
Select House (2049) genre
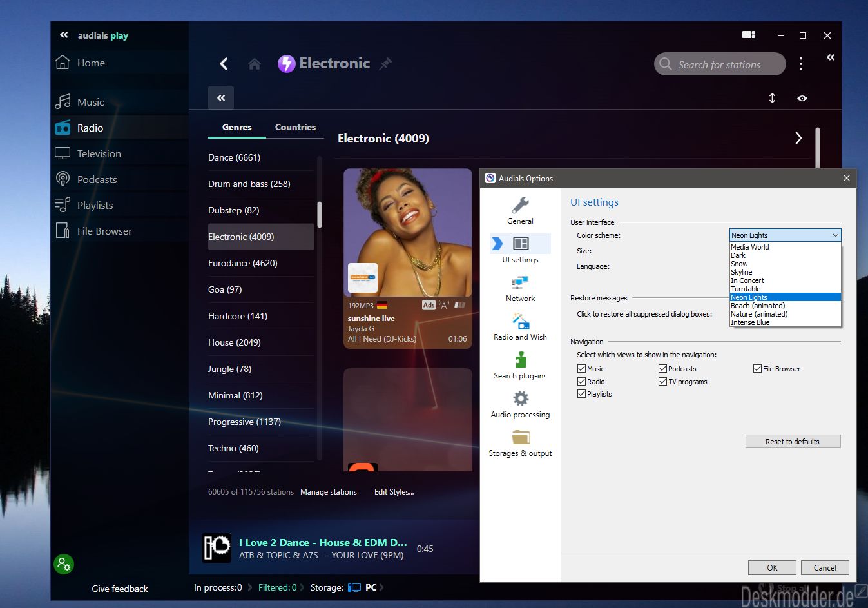click(261, 342)
